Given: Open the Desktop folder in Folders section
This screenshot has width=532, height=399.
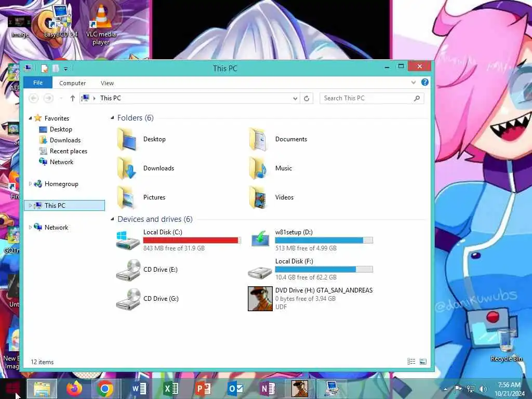Looking at the screenshot, I should [127, 139].
